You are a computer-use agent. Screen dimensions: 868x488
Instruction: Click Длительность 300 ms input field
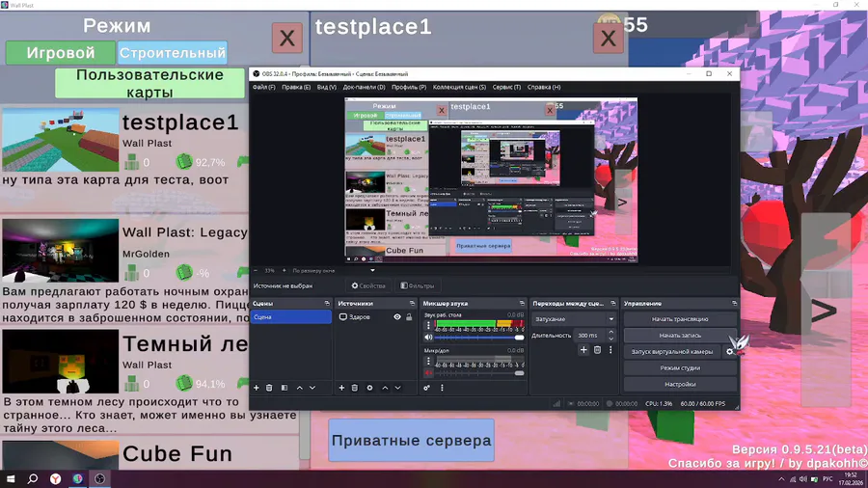pyautogui.click(x=590, y=336)
